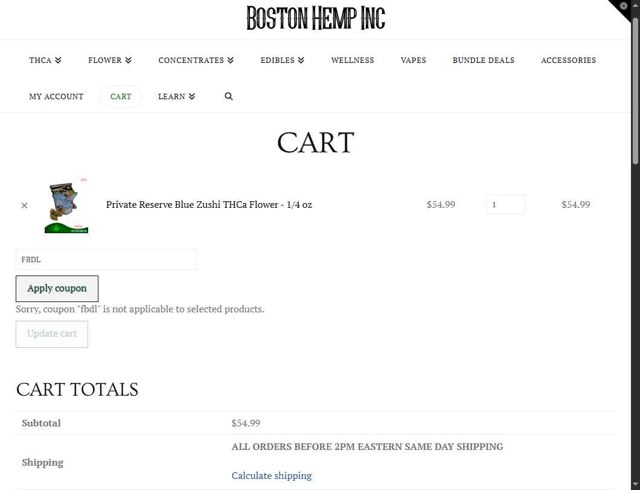The width and height of the screenshot is (640, 490).
Task: Go to Bundle Deals
Action: click(x=483, y=60)
